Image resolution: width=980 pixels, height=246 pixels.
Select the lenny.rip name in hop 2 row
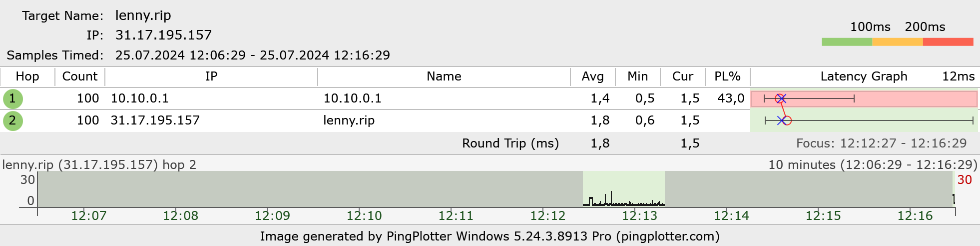pos(349,120)
